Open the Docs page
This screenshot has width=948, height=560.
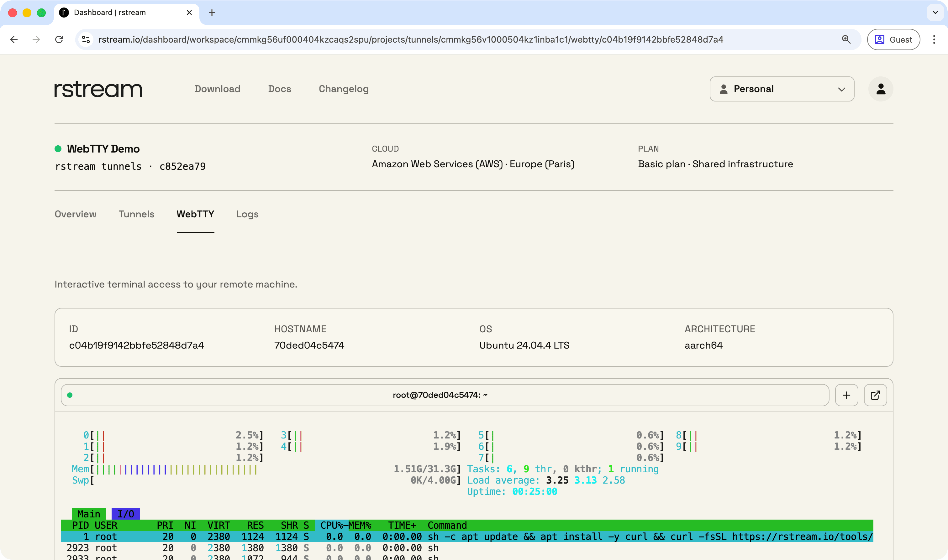280,89
